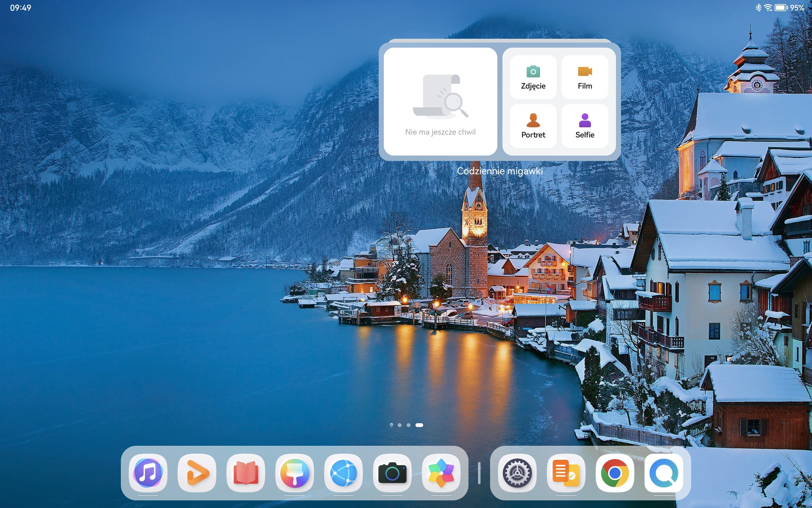Tap the 95% battery percentage text
The image size is (812, 508).
pos(797,8)
